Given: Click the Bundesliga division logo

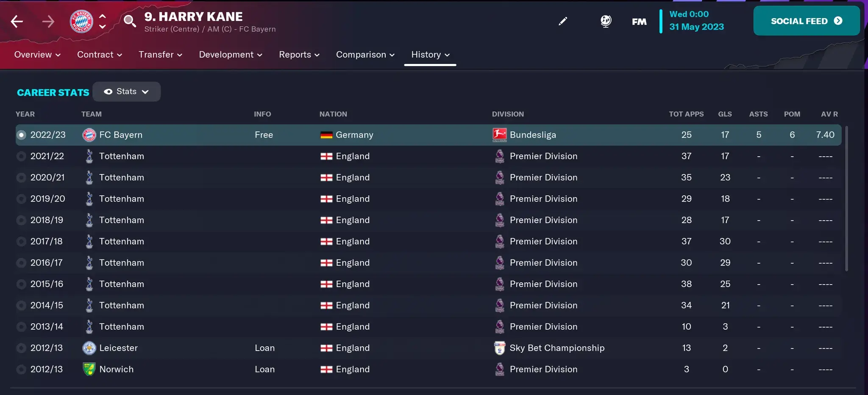Looking at the screenshot, I should point(500,135).
